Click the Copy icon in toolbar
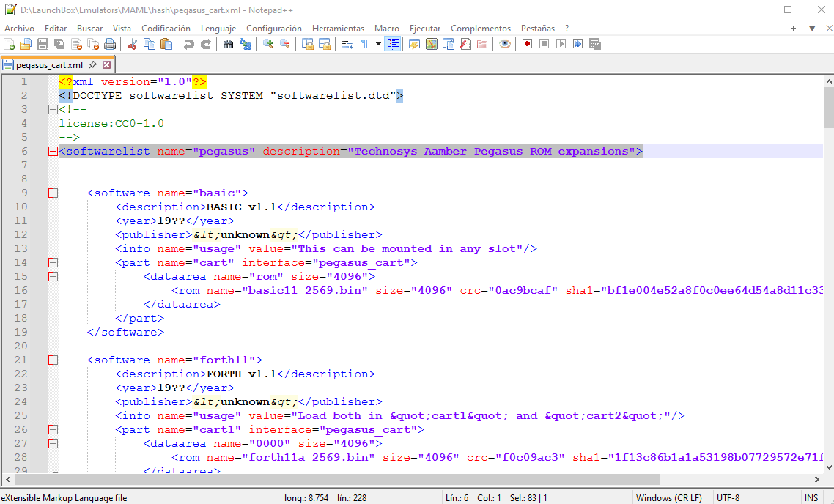This screenshot has height=504, width=834. click(150, 44)
